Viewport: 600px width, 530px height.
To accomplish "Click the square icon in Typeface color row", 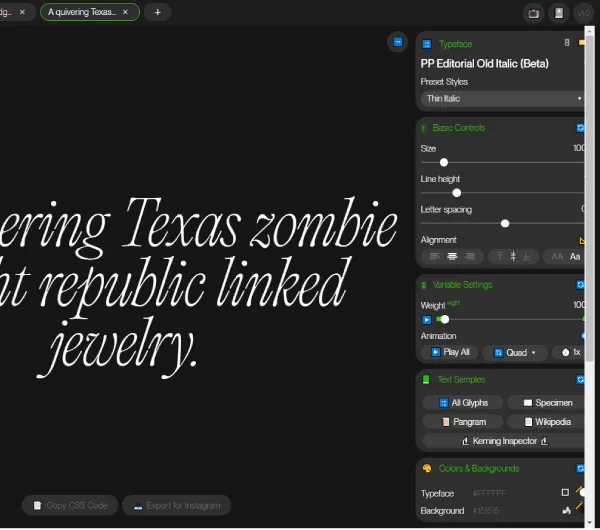I will (x=565, y=492).
